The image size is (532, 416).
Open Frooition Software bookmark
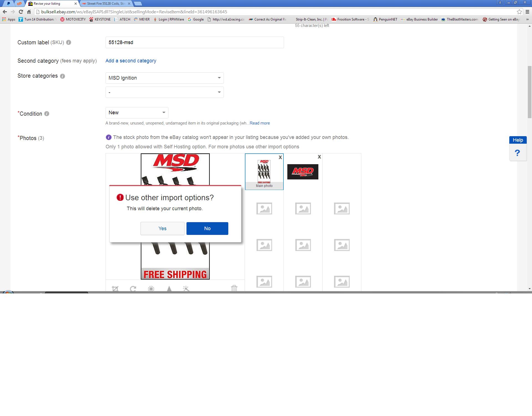coord(351,19)
